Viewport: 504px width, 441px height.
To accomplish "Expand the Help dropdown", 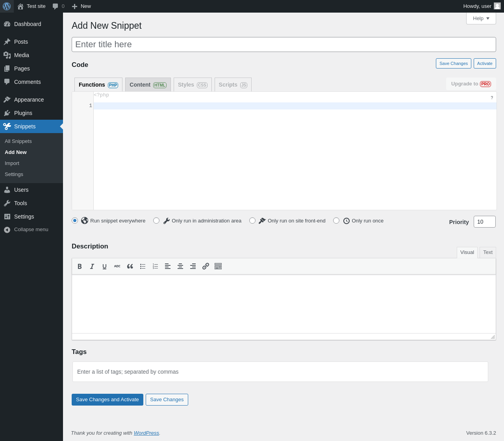I will point(481,19).
